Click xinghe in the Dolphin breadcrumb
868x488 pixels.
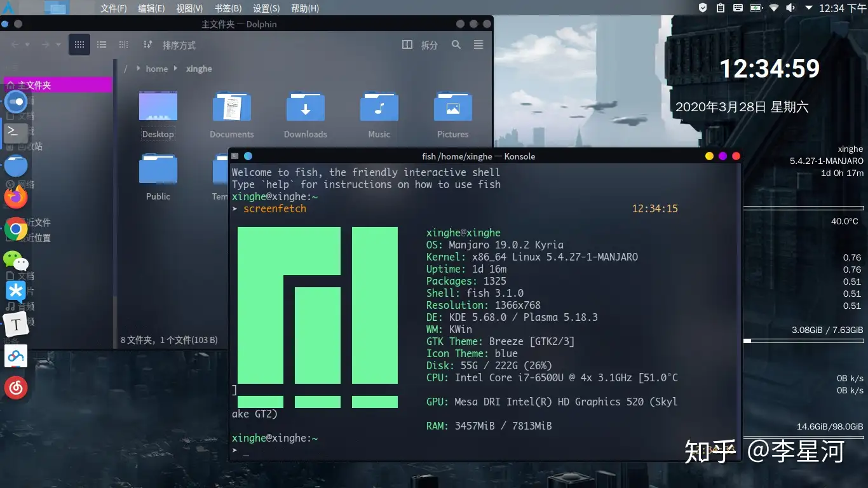coord(199,69)
